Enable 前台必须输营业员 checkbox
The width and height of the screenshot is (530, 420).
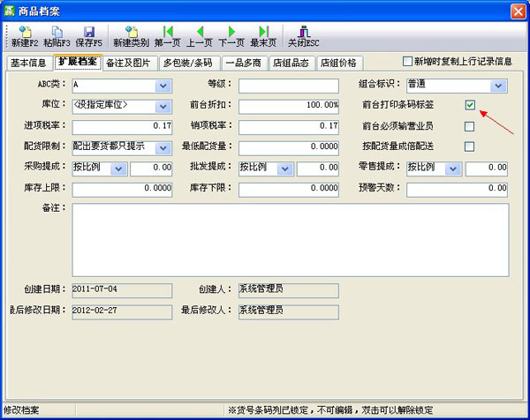tap(470, 126)
